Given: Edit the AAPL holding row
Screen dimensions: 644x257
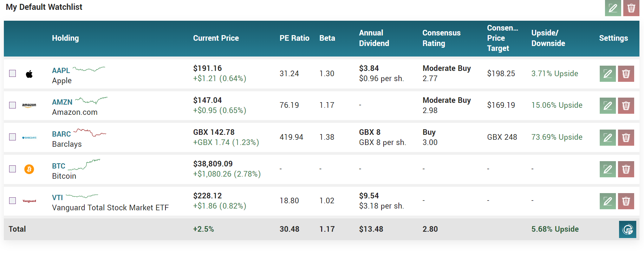Looking at the screenshot, I should pos(607,74).
